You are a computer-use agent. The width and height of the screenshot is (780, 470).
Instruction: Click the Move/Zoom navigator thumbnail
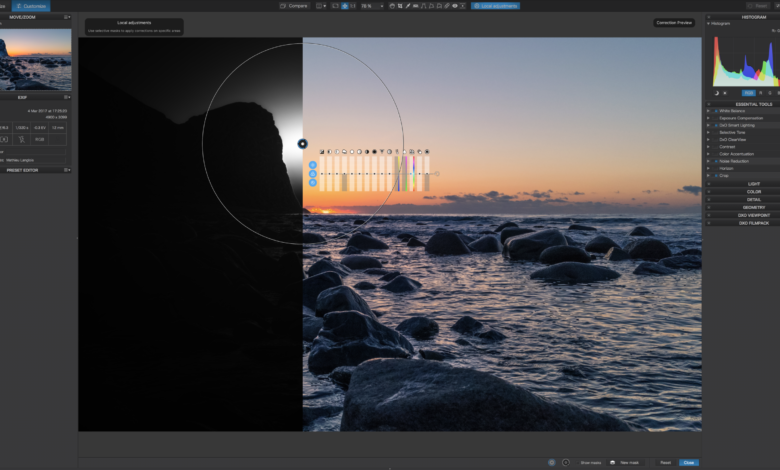coord(36,57)
